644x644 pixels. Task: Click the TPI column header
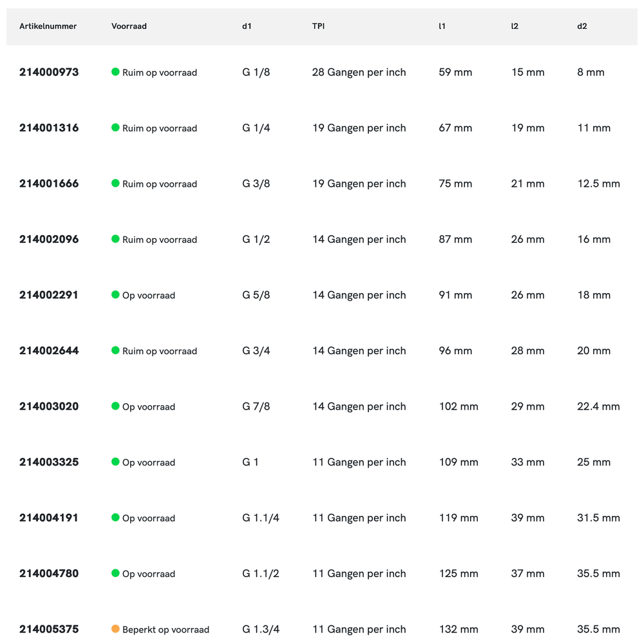318,26
